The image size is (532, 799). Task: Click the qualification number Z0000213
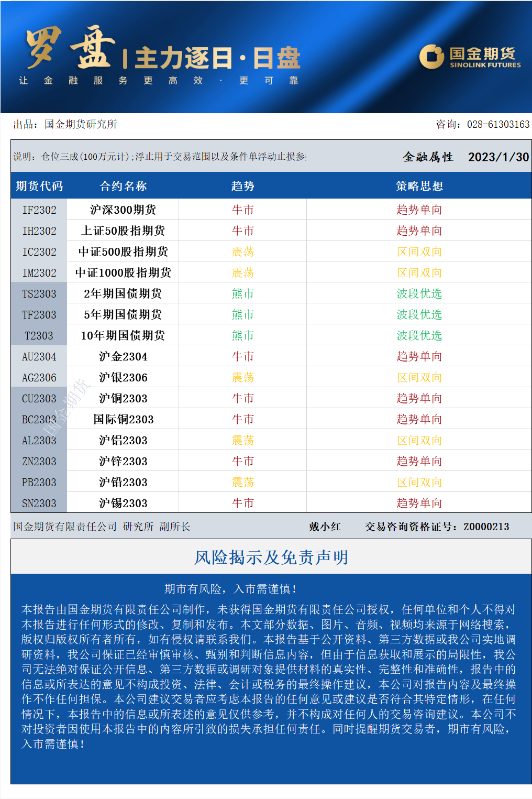(486, 527)
